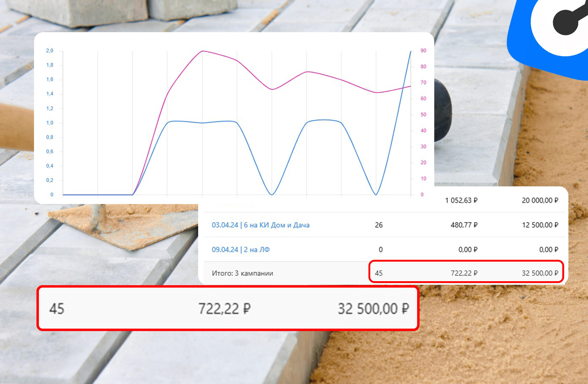588x384 pixels.
Task: Select the blue axis label '1,6'
Action: [50, 79]
